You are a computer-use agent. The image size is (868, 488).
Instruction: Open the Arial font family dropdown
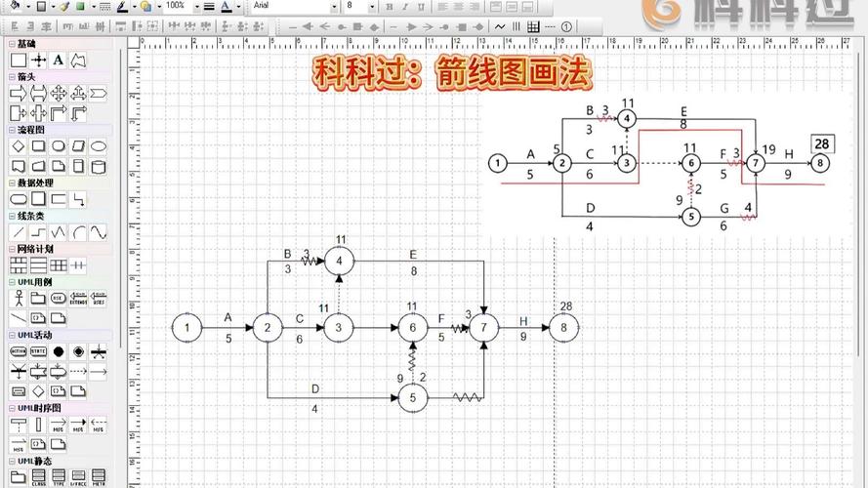tap(334, 7)
